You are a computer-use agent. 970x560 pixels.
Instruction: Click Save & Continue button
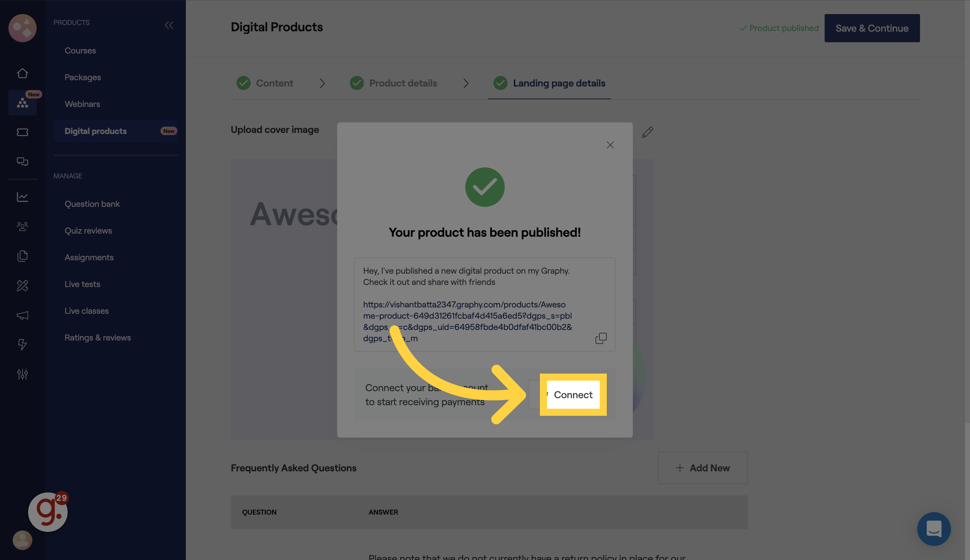click(872, 28)
